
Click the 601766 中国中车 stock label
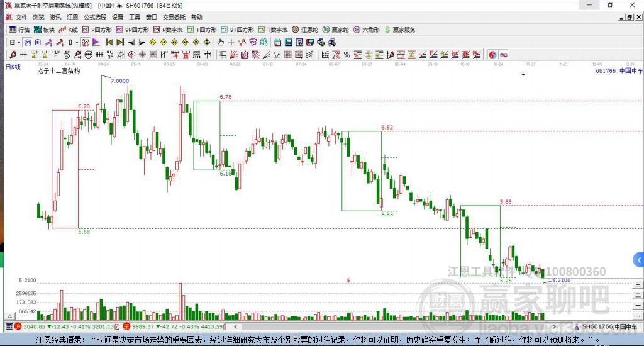[x=619, y=70]
